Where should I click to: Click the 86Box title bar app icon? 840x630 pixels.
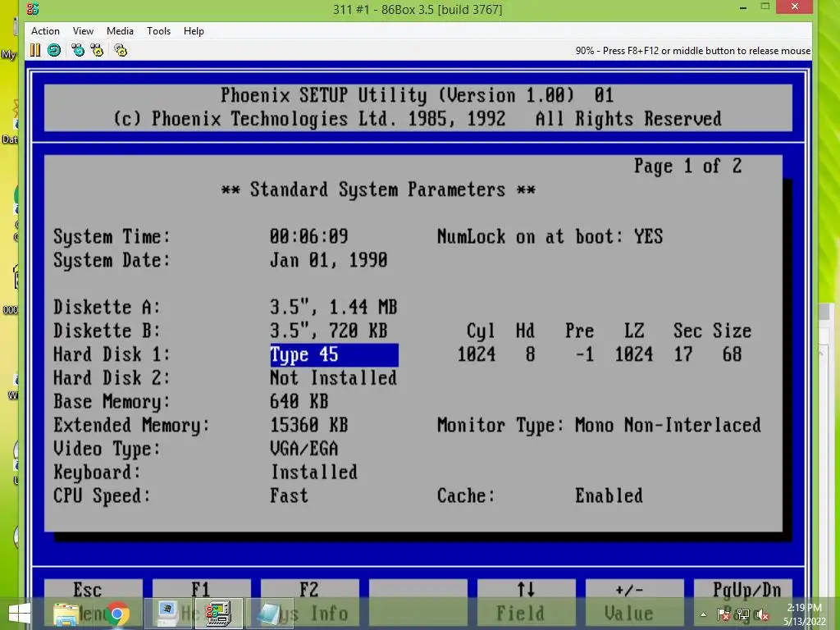[33, 8]
